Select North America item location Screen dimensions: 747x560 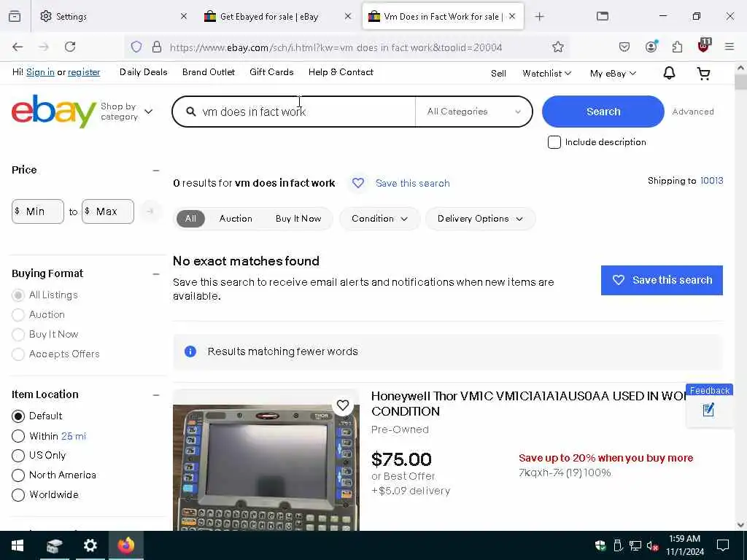[18, 475]
